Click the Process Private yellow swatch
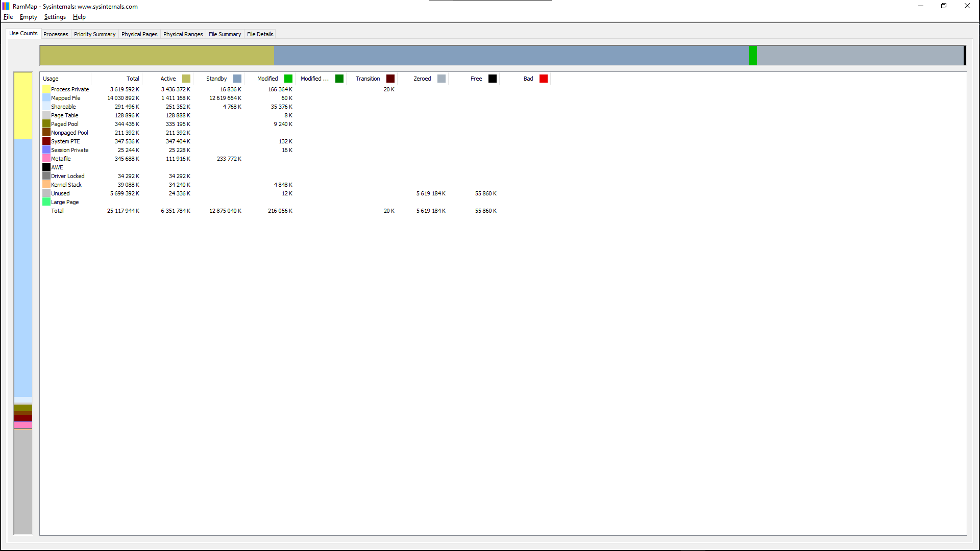The width and height of the screenshot is (980, 551). (x=46, y=89)
